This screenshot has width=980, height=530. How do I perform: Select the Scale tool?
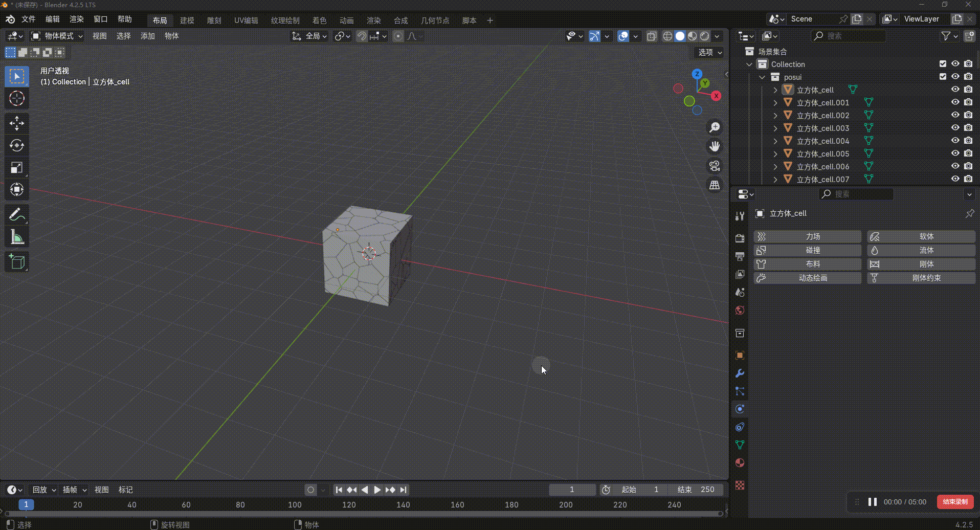point(16,168)
